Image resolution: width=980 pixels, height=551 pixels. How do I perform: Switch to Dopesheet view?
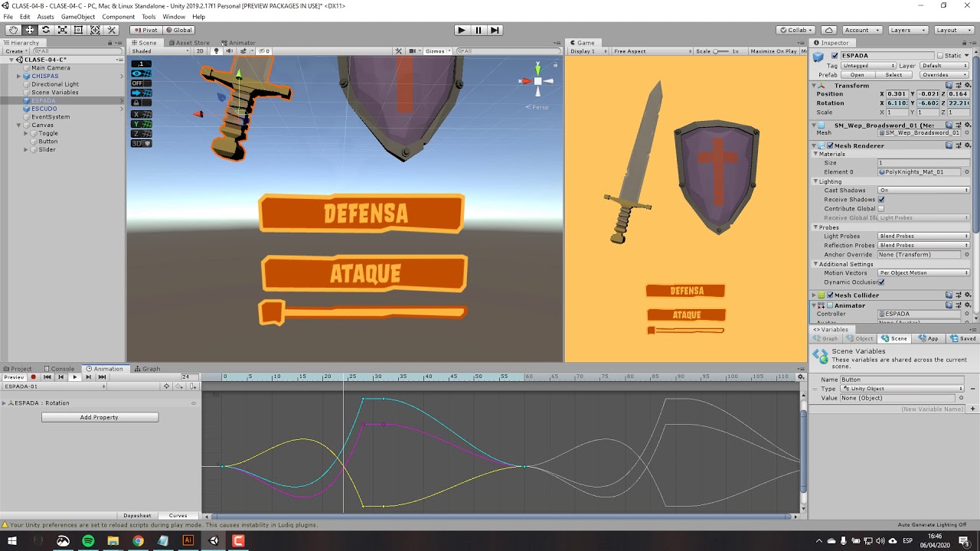137,515
